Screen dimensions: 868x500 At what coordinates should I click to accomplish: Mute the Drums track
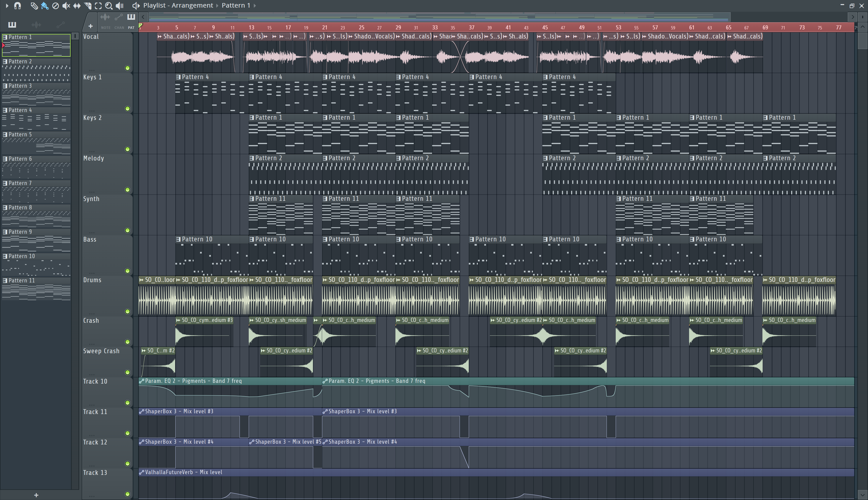point(128,311)
